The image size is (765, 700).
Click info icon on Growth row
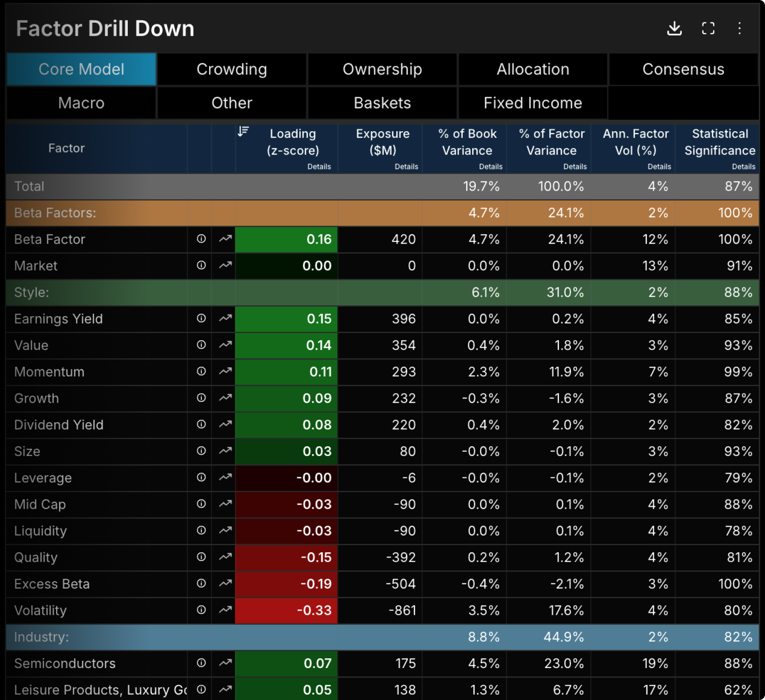tap(201, 398)
